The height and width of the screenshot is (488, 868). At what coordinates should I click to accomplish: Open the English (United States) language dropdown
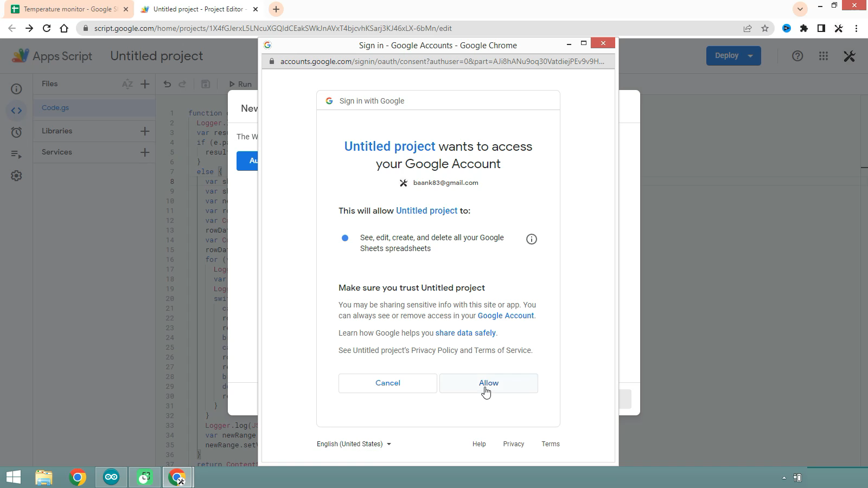click(354, 444)
